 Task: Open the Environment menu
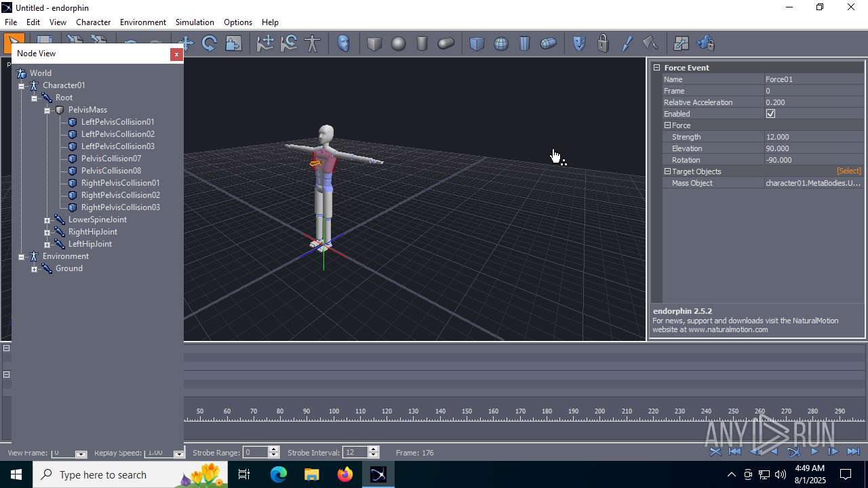pos(143,22)
